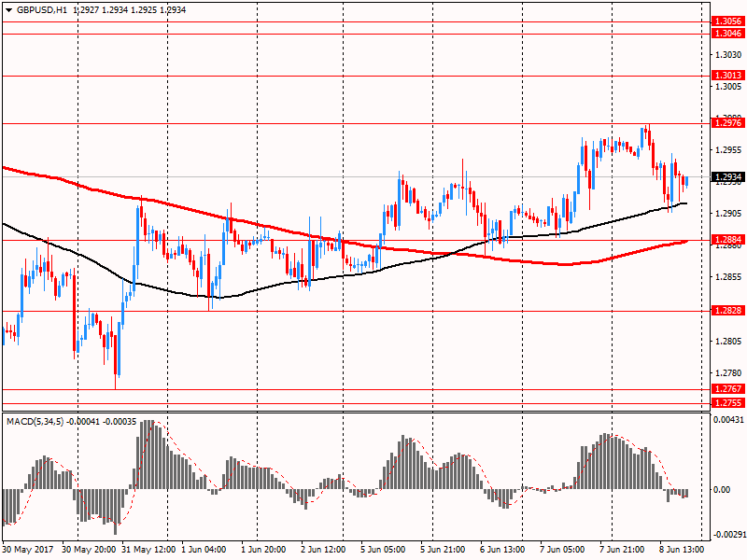The width and height of the screenshot is (747, 560).
Task: Select the 1.2884 red price level label
Action: pyautogui.click(x=728, y=240)
